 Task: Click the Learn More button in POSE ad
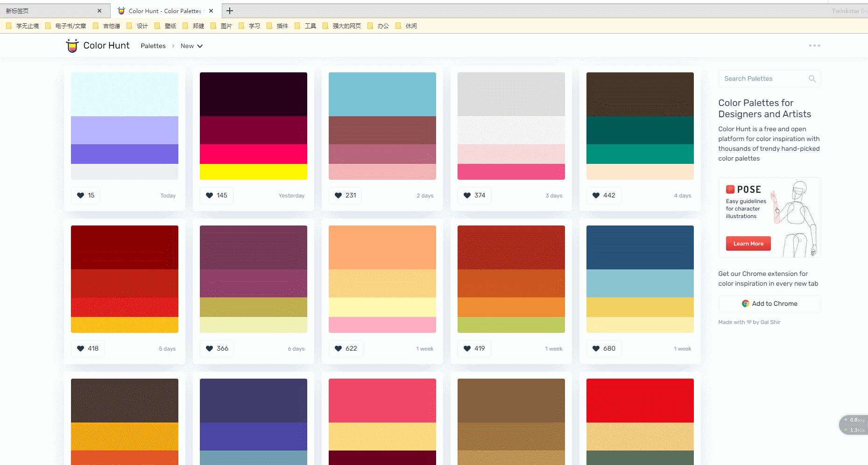point(748,243)
